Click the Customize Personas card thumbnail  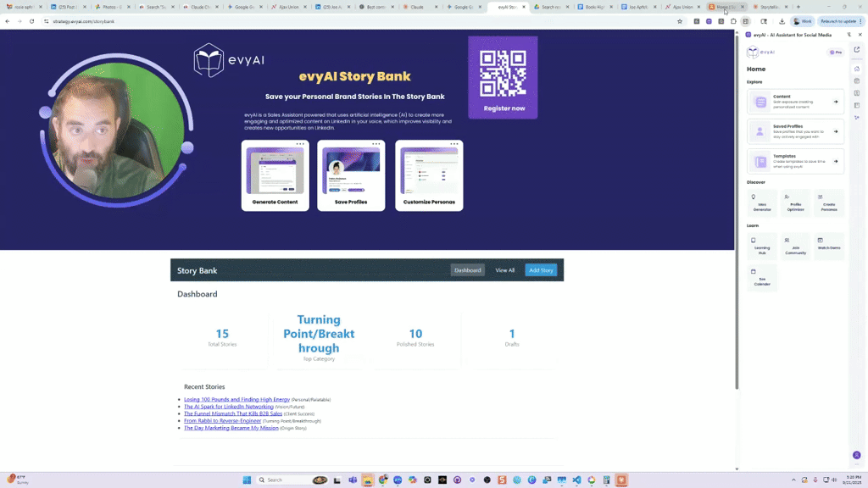coord(429,170)
